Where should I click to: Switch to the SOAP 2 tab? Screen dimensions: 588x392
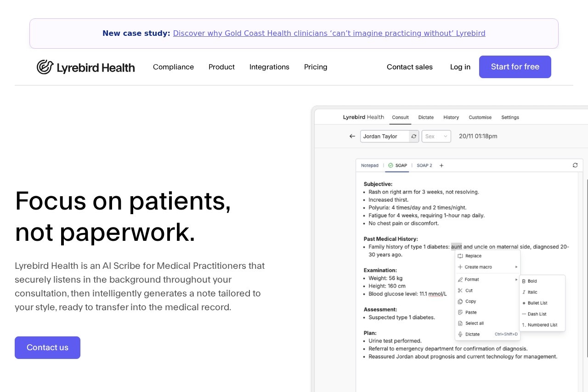424,165
